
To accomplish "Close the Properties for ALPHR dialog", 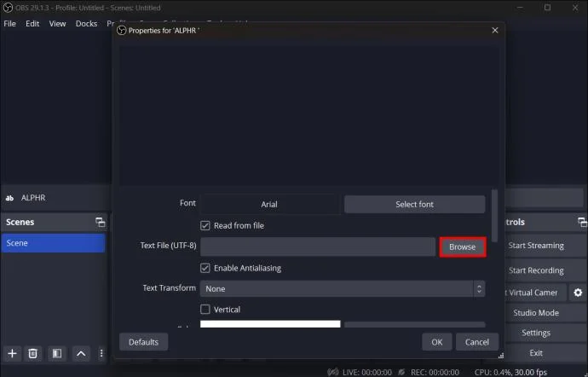I will (x=495, y=30).
